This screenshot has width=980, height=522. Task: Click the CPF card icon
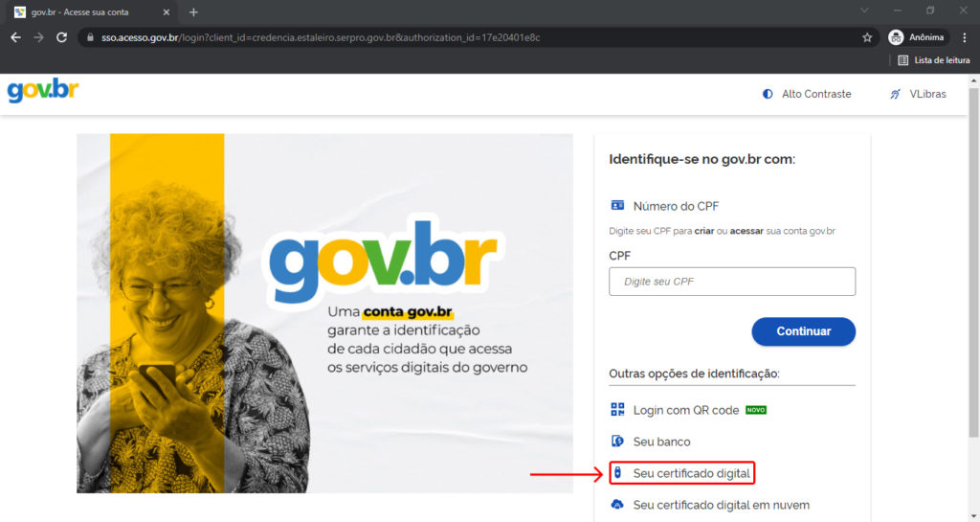pos(617,205)
